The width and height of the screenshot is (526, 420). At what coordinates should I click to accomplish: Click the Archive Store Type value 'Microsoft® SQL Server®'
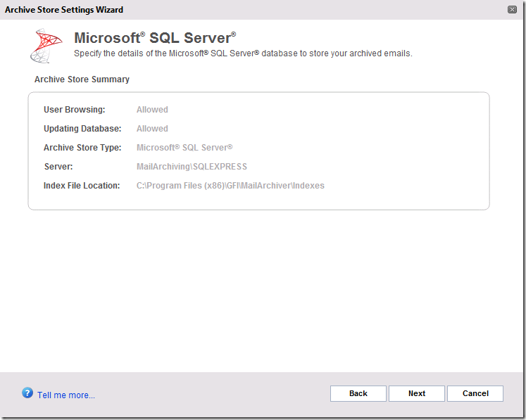point(184,148)
